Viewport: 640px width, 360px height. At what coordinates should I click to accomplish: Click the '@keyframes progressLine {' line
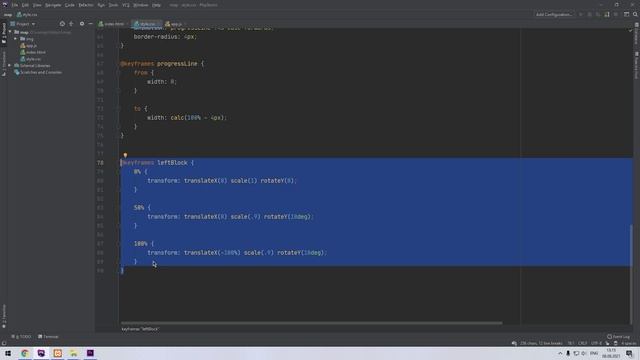(162, 64)
